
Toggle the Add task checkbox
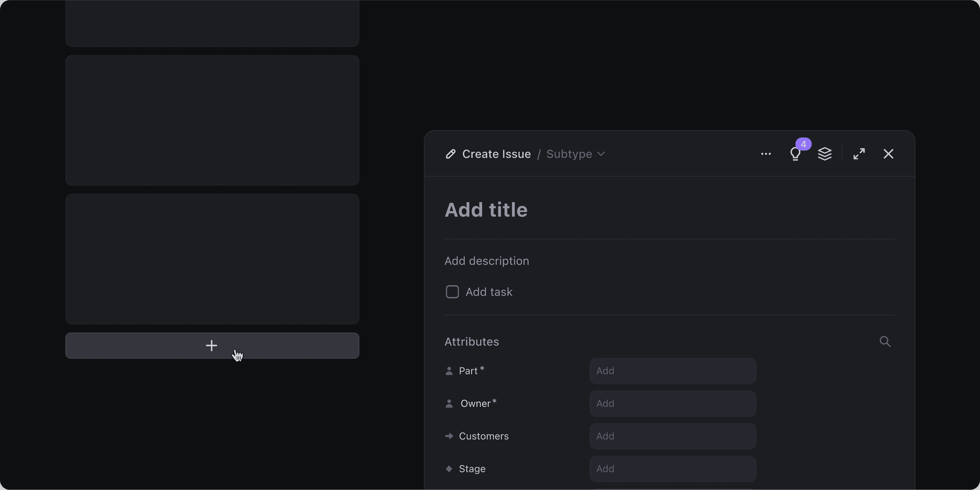(x=452, y=292)
